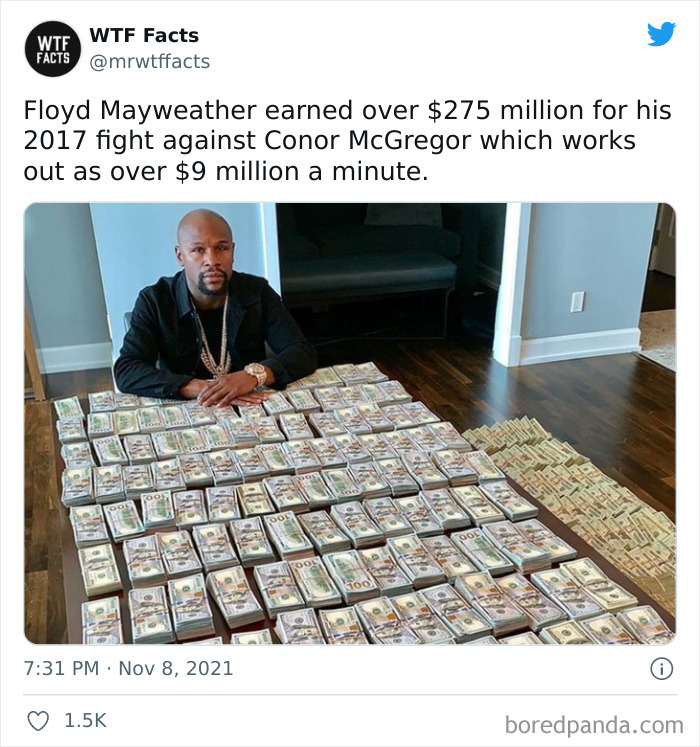Open the tweet info circle icon

pyautogui.click(x=661, y=668)
